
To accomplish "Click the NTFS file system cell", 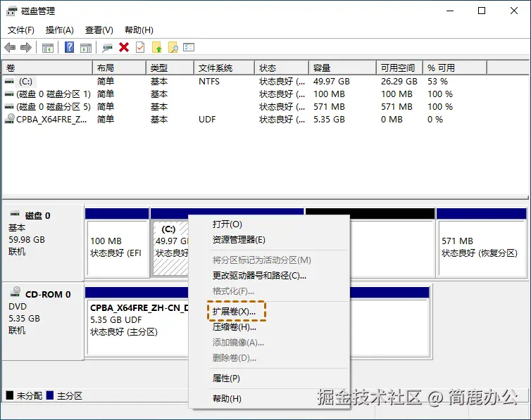I will 209,82.
